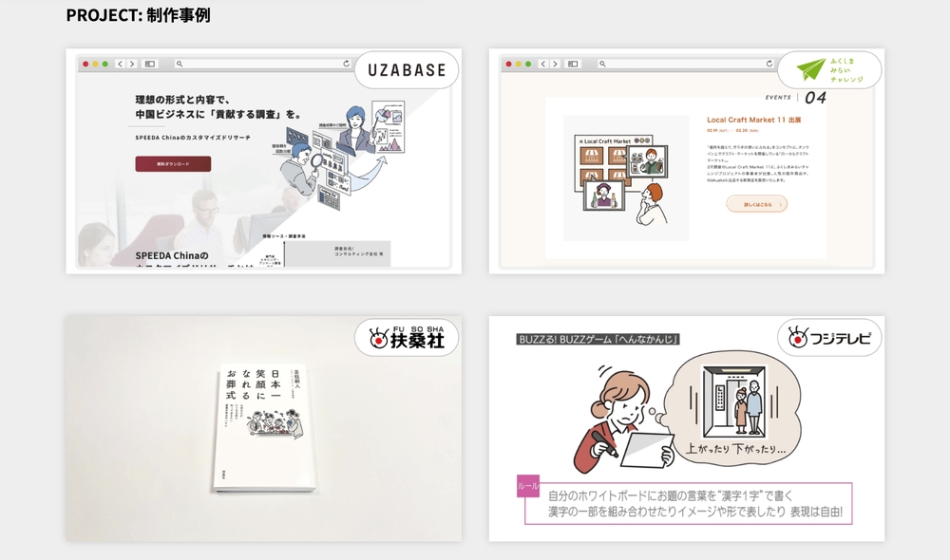This screenshot has height=560, width=950.
Task: Click the forward arrow in ふくしま browser mockup
Action: click(x=555, y=64)
